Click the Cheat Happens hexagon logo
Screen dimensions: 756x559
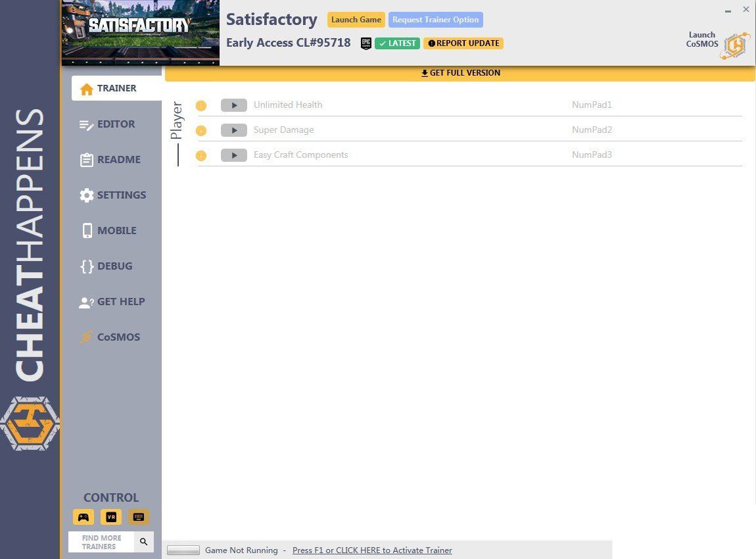tap(30, 424)
